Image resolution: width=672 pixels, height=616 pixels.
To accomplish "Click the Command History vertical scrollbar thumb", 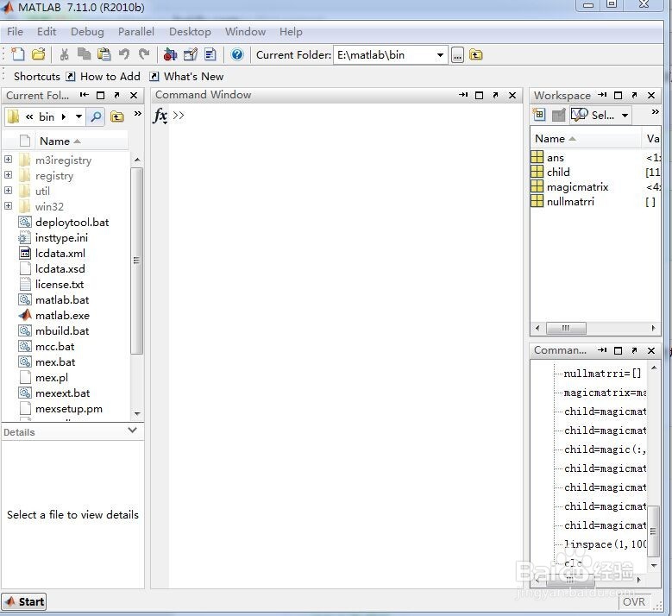I will point(653,531).
